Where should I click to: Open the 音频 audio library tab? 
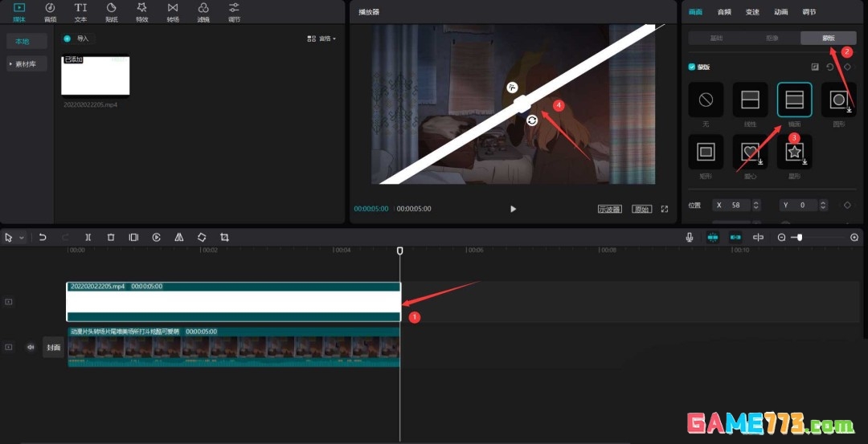pyautogui.click(x=51, y=11)
